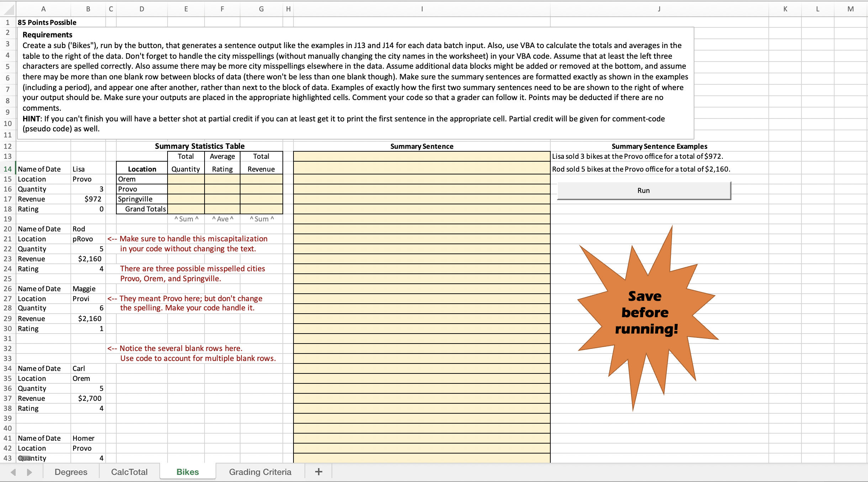
Task: Select the Grading Criteria sheet tab
Action: click(260, 472)
